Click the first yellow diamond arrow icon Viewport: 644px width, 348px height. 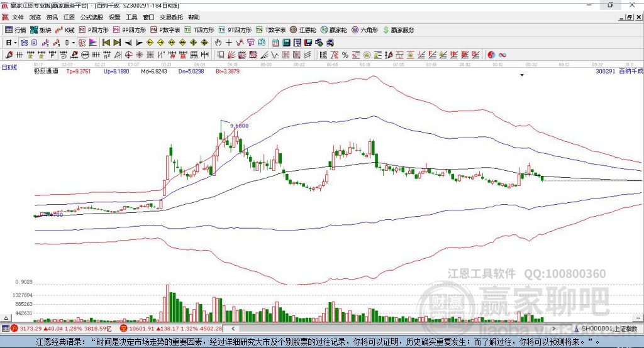(x=150, y=43)
